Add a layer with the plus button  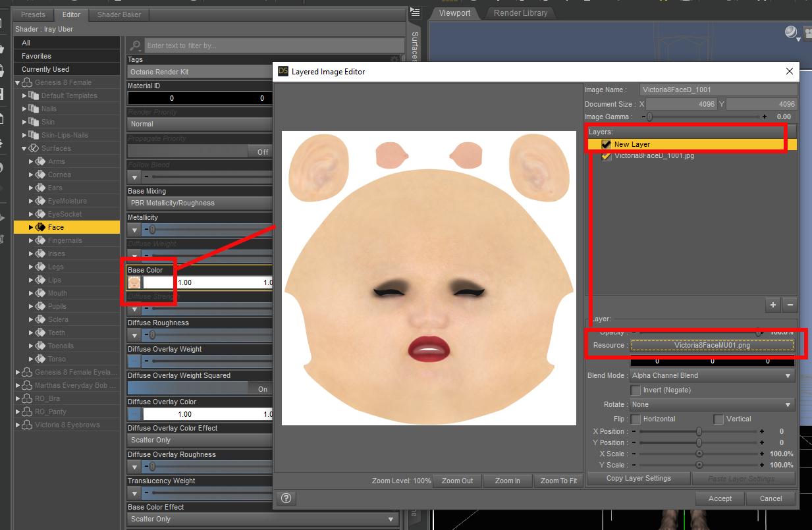coord(773,305)
